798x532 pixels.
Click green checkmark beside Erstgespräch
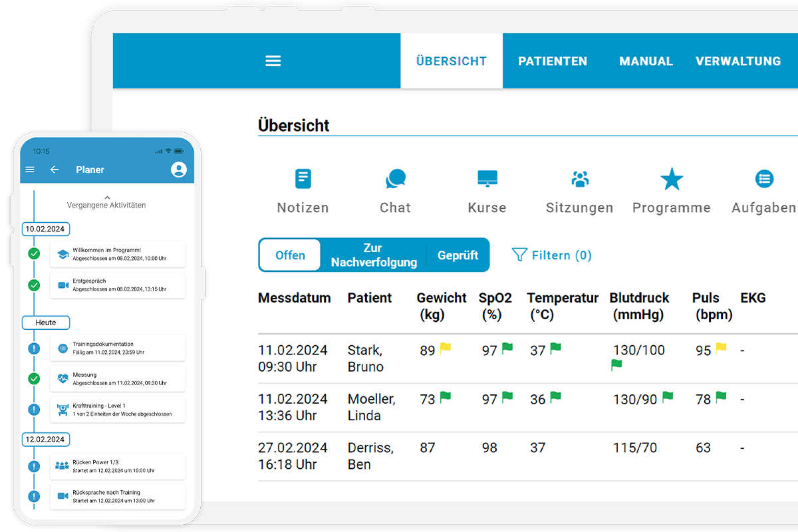(x=34, y=285)
